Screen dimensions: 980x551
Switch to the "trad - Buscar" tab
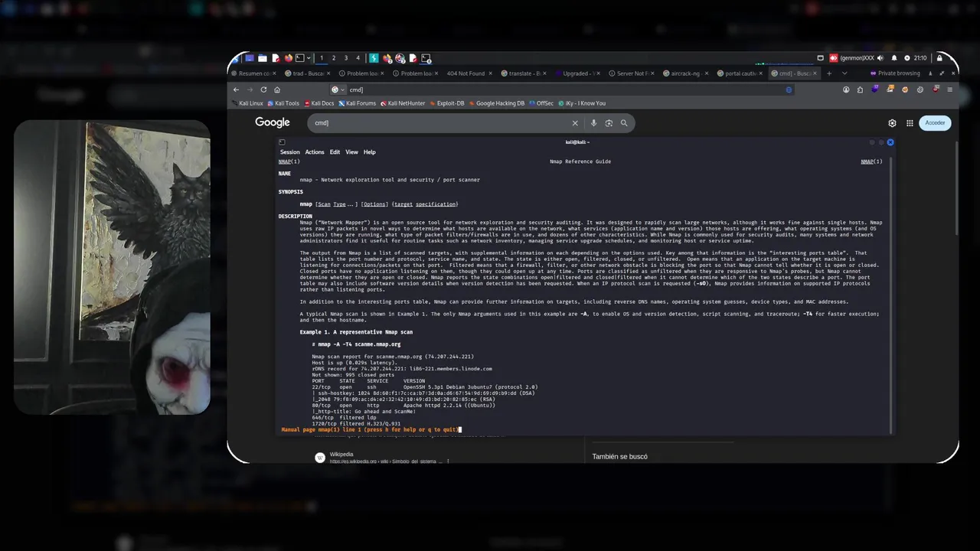point(309,73)
